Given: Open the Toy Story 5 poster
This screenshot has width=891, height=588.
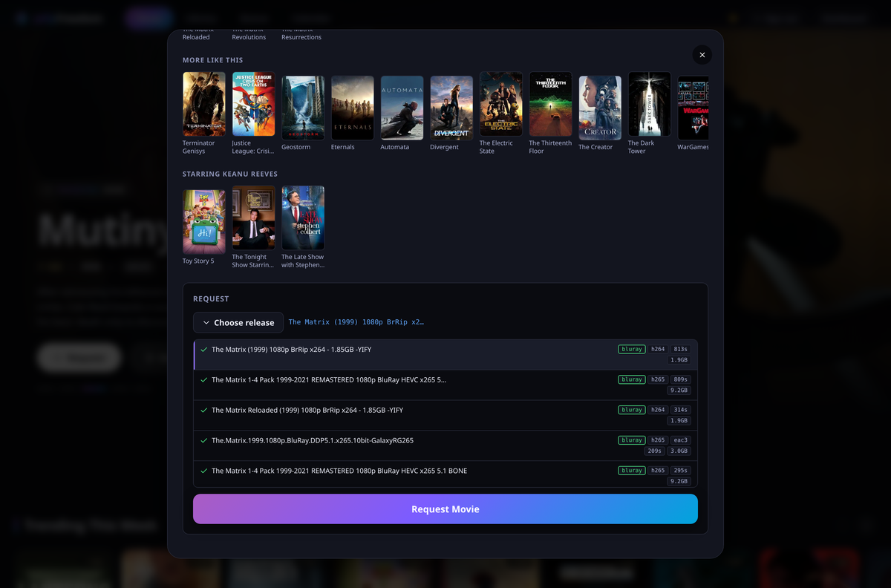Looking at the screenshot, I should pyautogui.click(x=204, y=222).
